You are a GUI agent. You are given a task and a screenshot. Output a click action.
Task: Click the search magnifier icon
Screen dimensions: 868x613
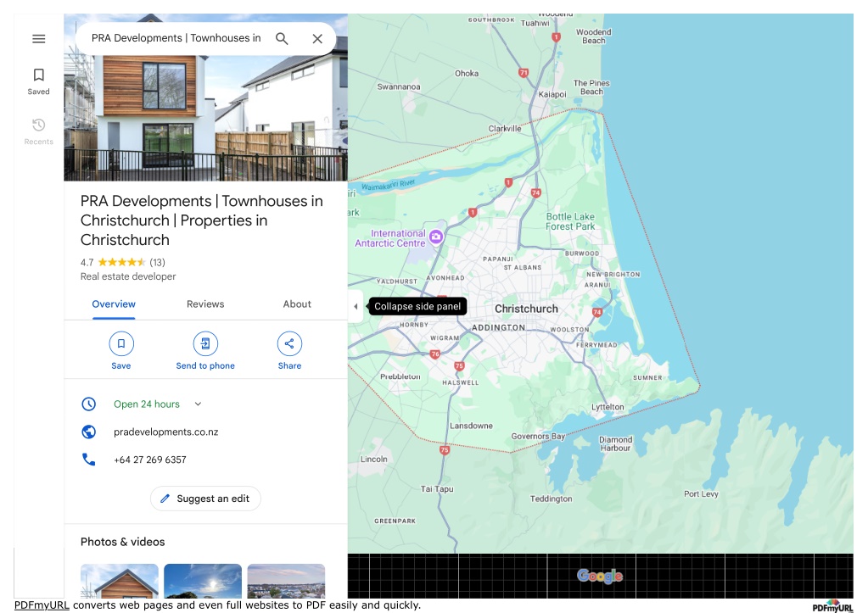click(282, 39)
